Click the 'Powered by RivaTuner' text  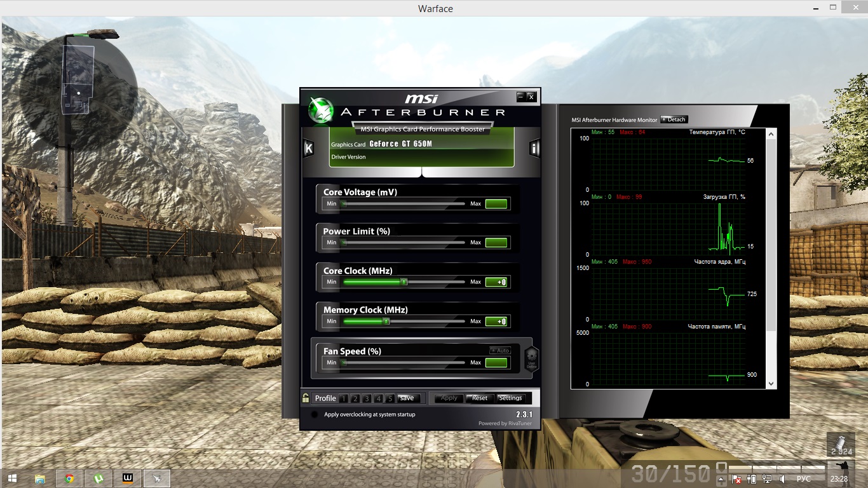point(505,423)
